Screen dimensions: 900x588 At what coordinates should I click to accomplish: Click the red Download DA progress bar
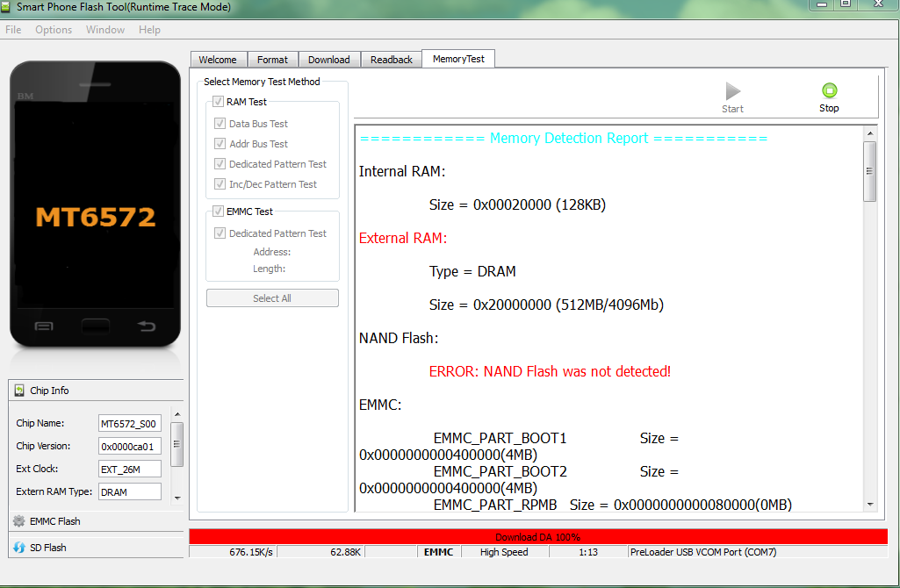click(x=537, y=536)
